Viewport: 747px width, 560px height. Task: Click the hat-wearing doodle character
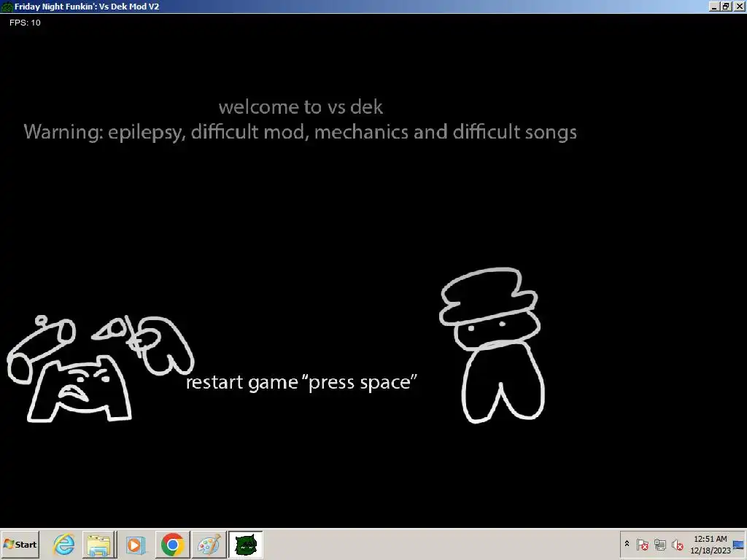pyautogui.click(x=492, y=345)
